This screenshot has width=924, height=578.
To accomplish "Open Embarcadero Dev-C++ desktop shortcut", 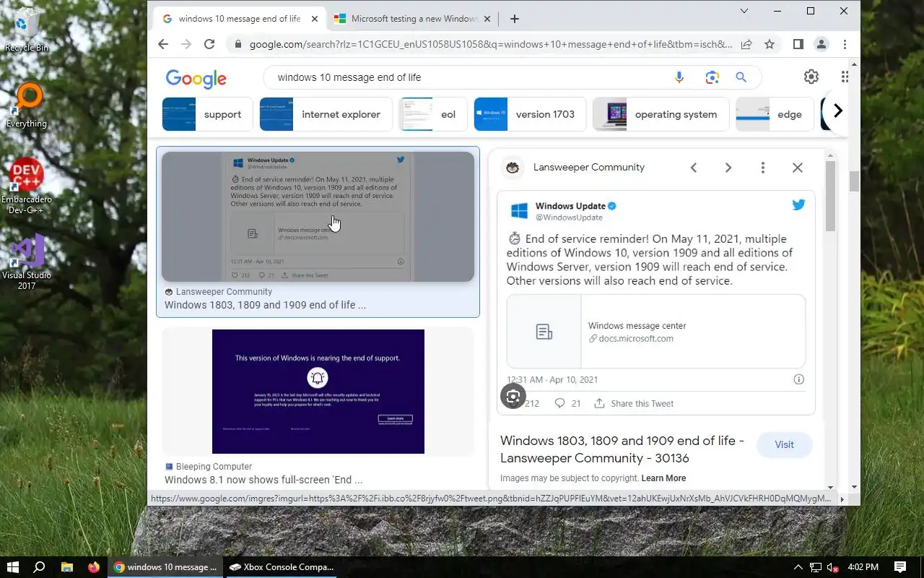I will 27,186.
